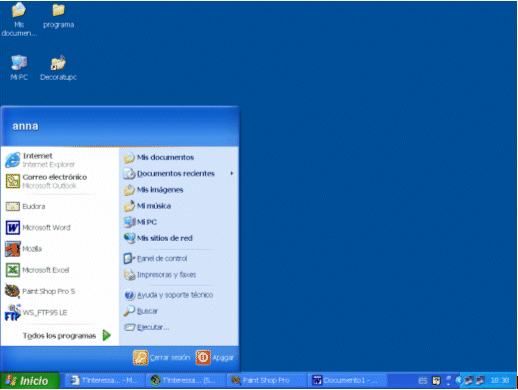The height and width of the screenshot is (390, 518).
Task: Open Mi música folder
Action: [147, 206]
